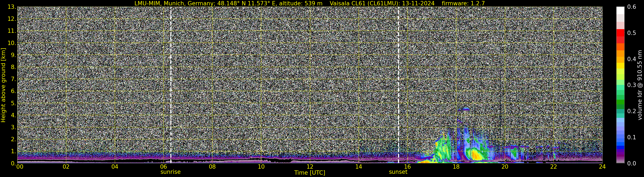Click the '10' time tick label
Viewport: 644px width, 177px height.
[x=261, y=167]
